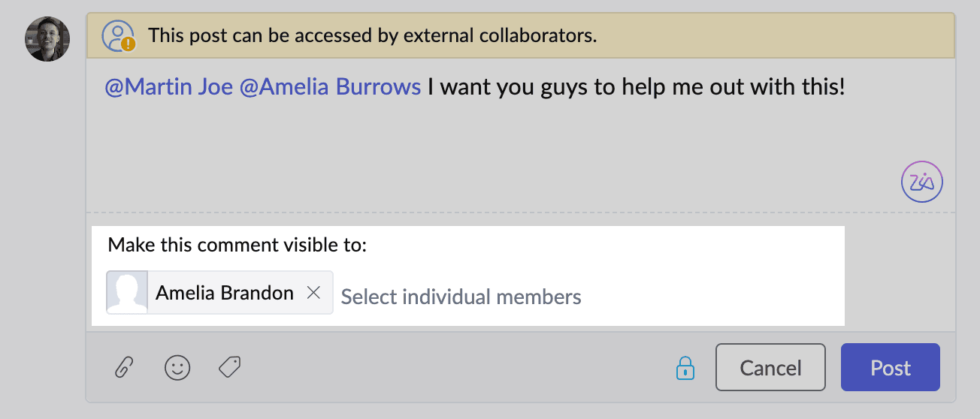Viewport: 980px width, 419px height.
Task: Click Amelia Brandon's placeholder avatar
Action: pyautogui.click(x=127, y=292)
